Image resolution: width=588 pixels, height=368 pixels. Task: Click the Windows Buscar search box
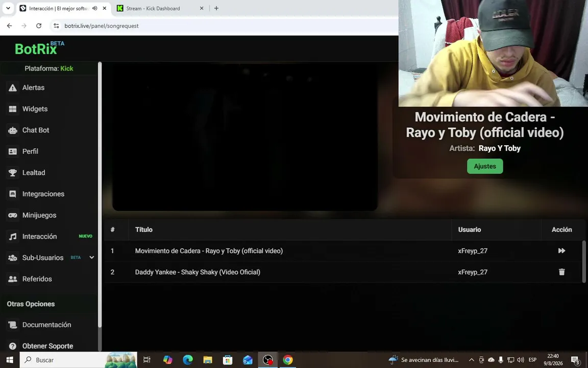click(x=78, y=360)
